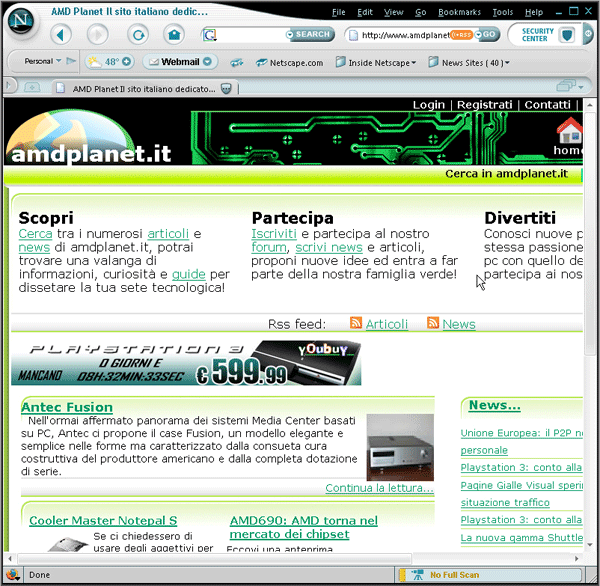Viewport: 600px width, 586px height.
Task: Click the URL address field
Action: tap(405, 35)
